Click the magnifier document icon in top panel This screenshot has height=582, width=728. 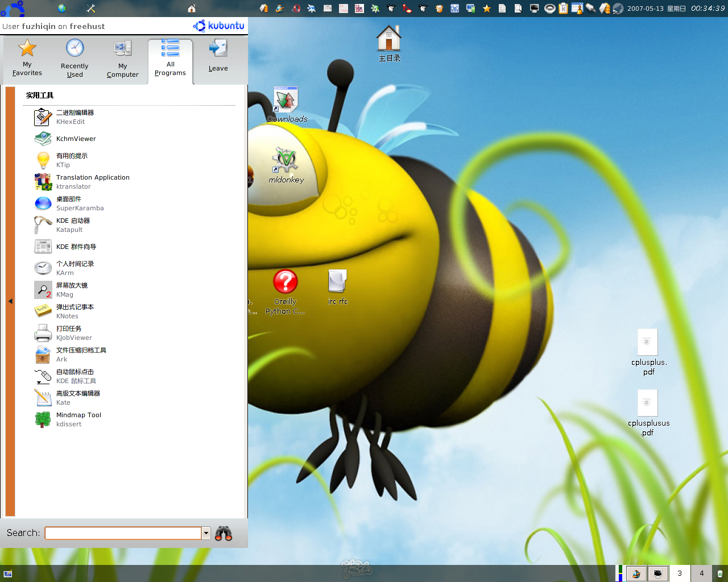click(x=518, y=9)
